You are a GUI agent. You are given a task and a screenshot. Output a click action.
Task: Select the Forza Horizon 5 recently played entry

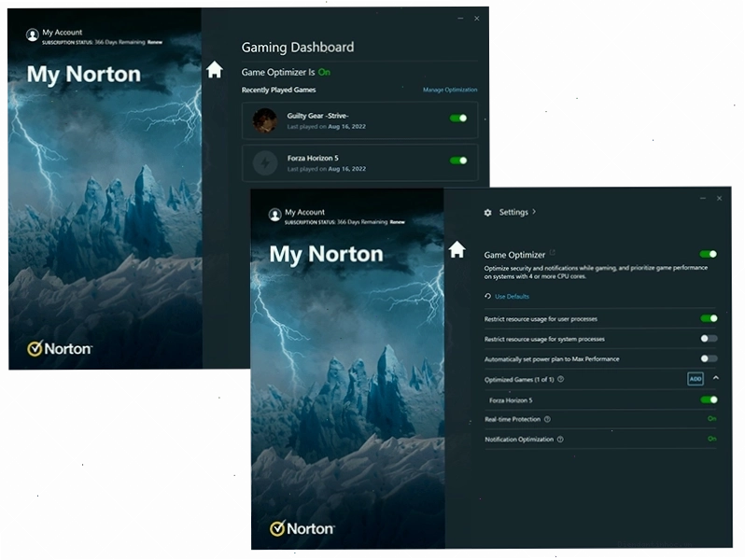point(359,163)
